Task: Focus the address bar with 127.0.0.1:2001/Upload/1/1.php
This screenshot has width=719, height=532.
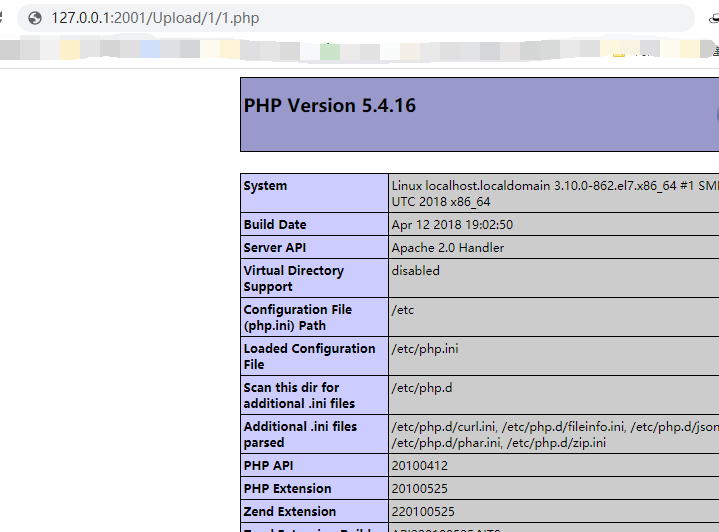Action: tap(356, 18)
